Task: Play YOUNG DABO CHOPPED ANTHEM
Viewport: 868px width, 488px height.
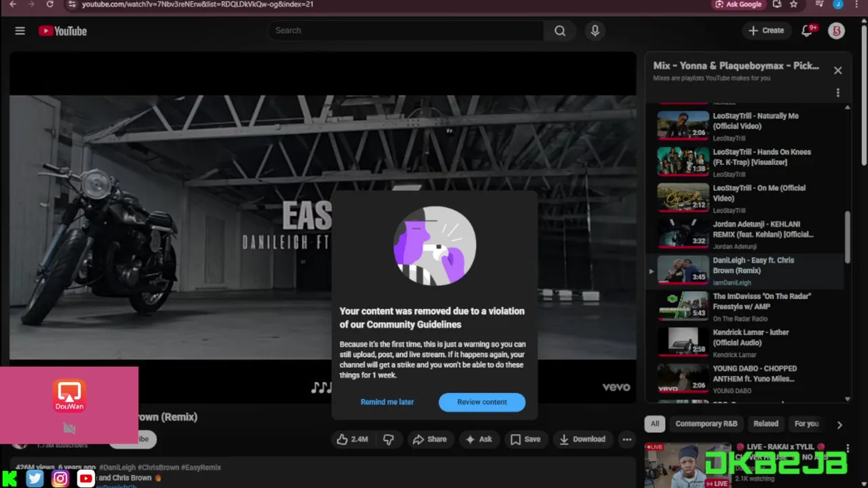Action: 745,378
